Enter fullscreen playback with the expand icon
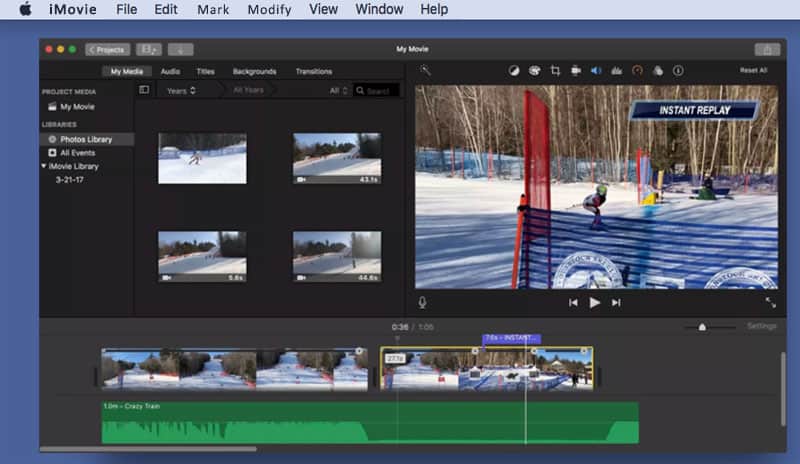Viewport: 800px width, 464px height. coord(770,303)
